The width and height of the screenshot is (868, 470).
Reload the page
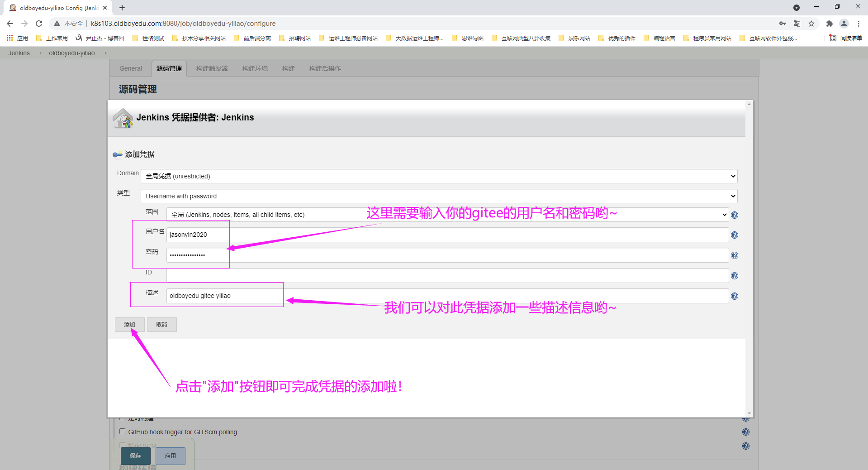(x=39, y=24)
